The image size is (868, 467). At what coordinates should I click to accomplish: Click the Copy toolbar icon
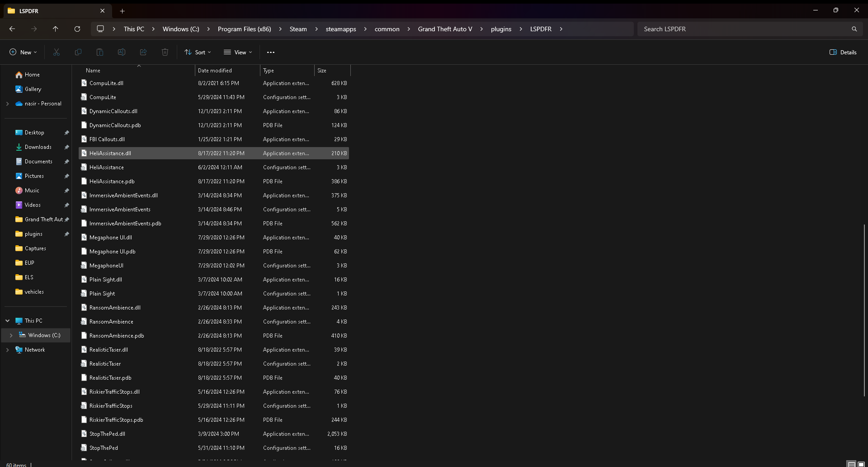(x=78, y=52)
